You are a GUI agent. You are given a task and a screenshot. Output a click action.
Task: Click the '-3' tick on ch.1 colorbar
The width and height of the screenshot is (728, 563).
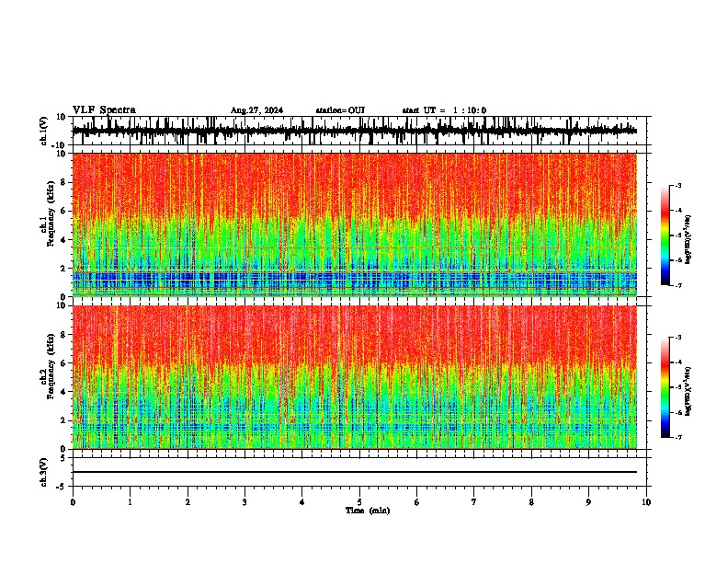click(677, 185)
